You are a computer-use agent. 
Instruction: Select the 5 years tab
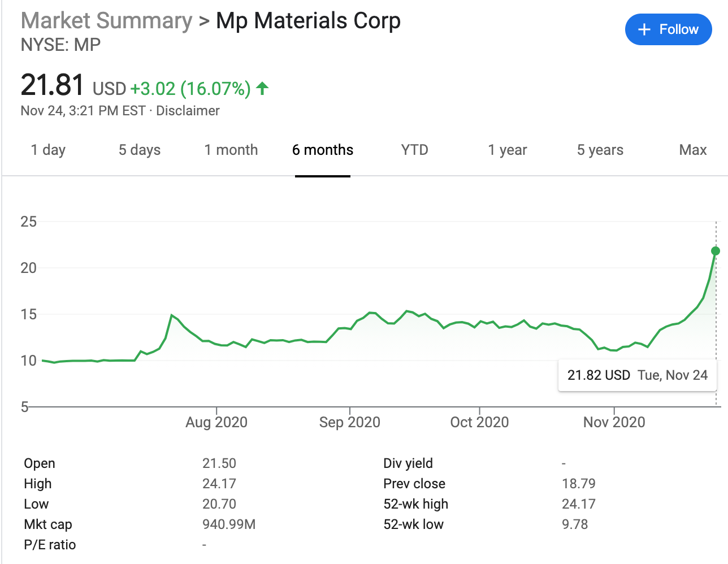pyautogui.click(x=600, y=150)
